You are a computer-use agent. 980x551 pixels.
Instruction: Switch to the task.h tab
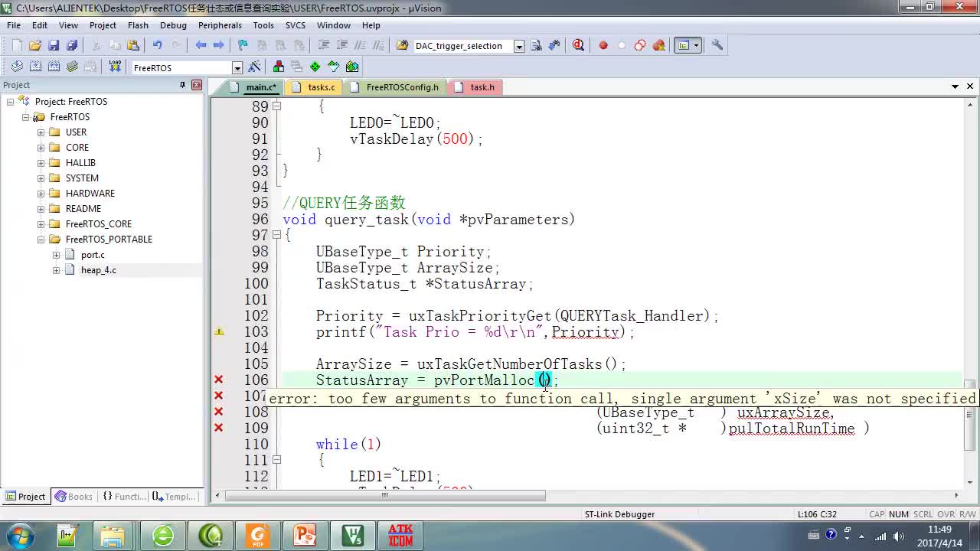pos(476,87)
